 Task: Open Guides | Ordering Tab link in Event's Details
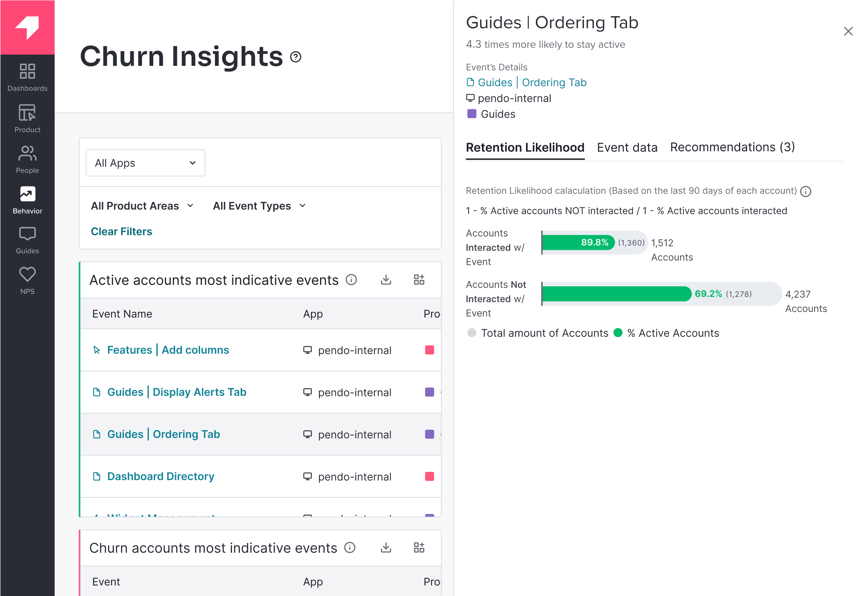click(532, 82)
